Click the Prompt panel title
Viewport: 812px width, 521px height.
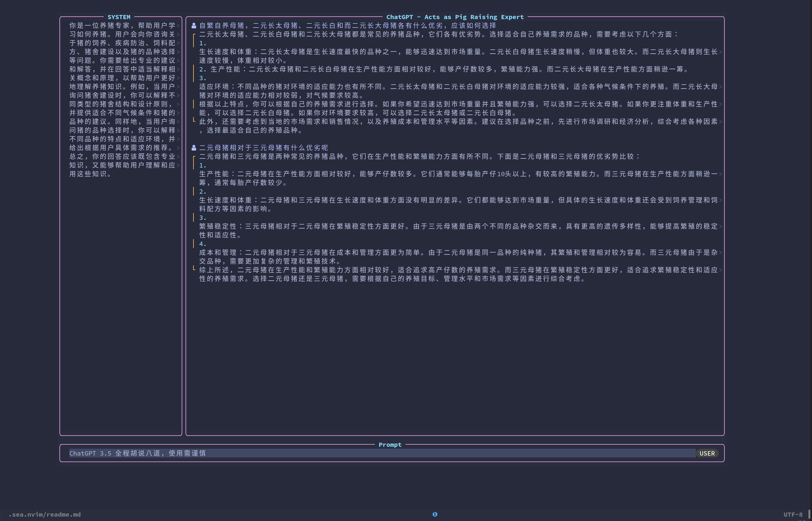[x=390, y=445]
